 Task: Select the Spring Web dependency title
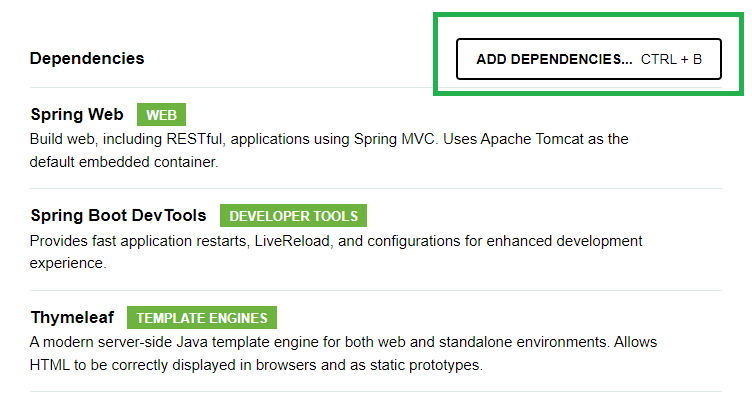tap(77, 114)
